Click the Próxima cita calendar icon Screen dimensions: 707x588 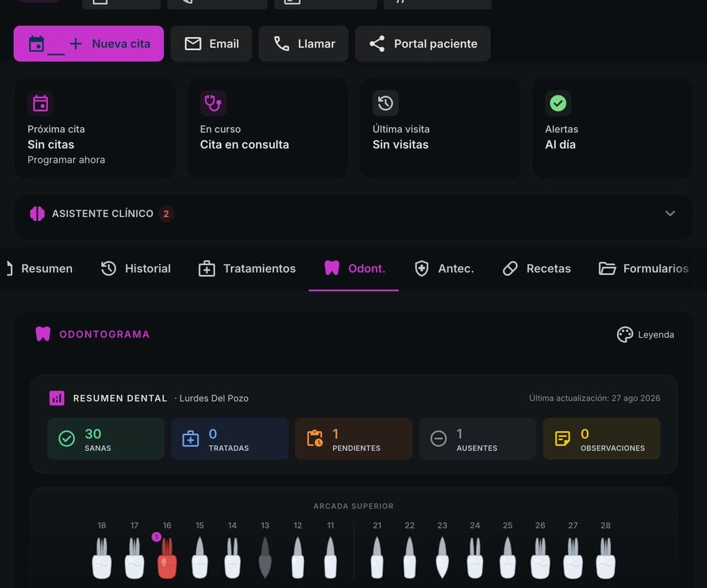[x=40, y=103]
